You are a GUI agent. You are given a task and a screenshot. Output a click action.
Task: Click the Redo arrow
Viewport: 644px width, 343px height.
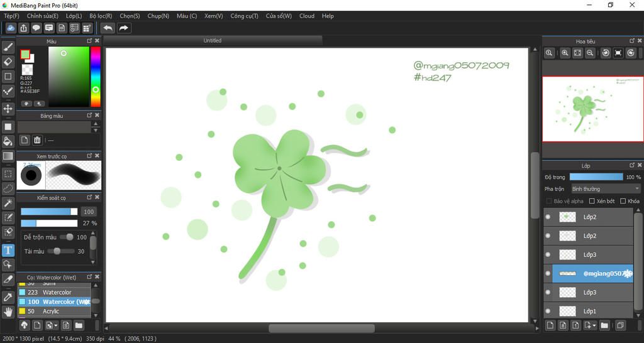pos(124,28)
